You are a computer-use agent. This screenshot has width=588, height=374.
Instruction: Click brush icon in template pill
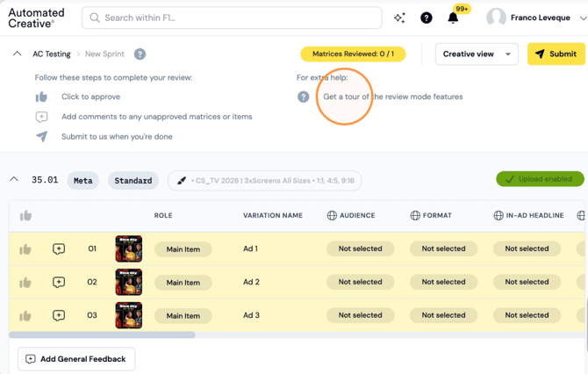tap(182, 181)
